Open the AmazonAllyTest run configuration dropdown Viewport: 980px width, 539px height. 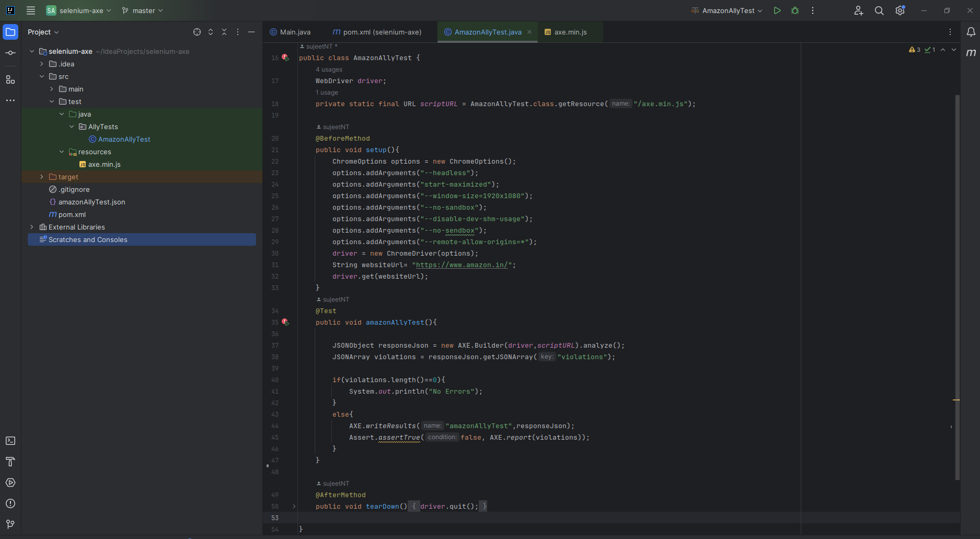[727, 10]
